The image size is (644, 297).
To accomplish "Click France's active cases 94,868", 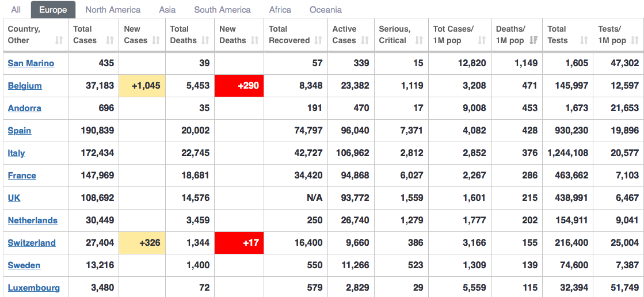I will pyautogui.click(x=355, y=176).
